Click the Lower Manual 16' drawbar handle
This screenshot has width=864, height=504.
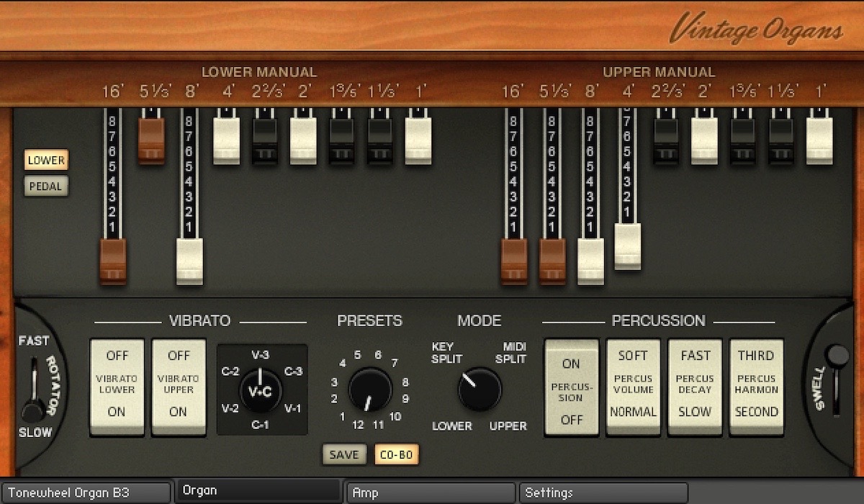tap(113, 261)
